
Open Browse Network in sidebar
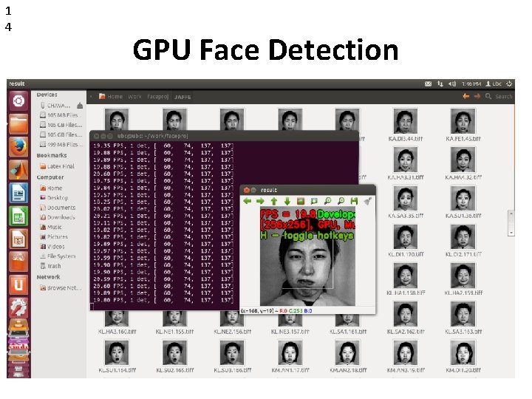(61, 287)
